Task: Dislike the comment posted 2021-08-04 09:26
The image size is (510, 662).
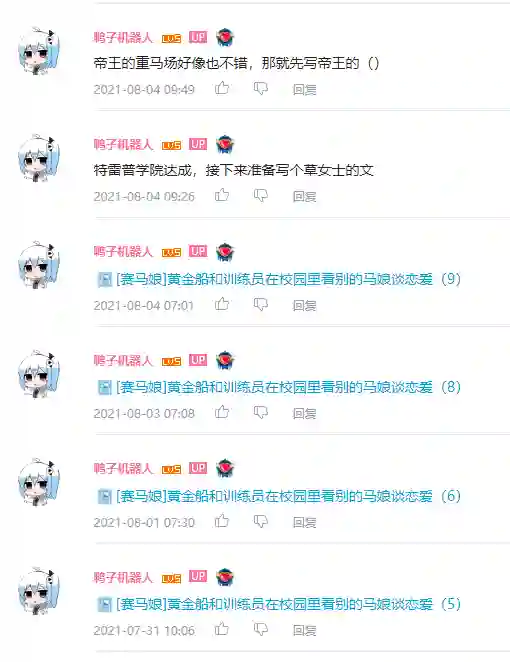Action: [260, 195]
